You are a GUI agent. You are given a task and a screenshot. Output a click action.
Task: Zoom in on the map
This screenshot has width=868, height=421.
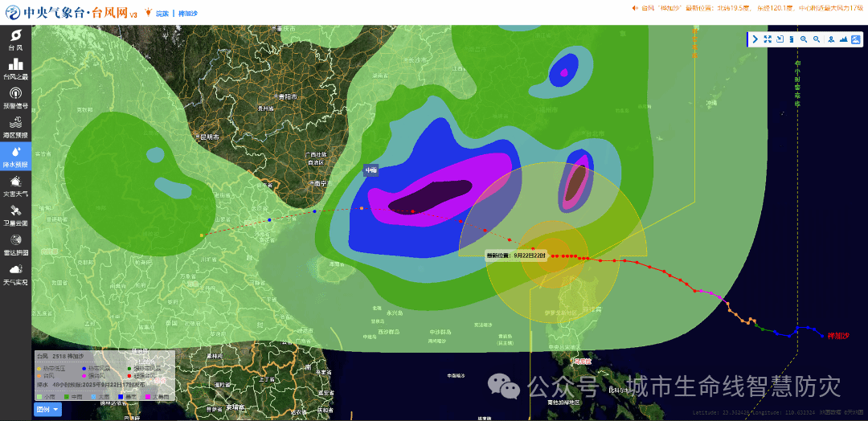pyautogui.click(x=804, y=39)
